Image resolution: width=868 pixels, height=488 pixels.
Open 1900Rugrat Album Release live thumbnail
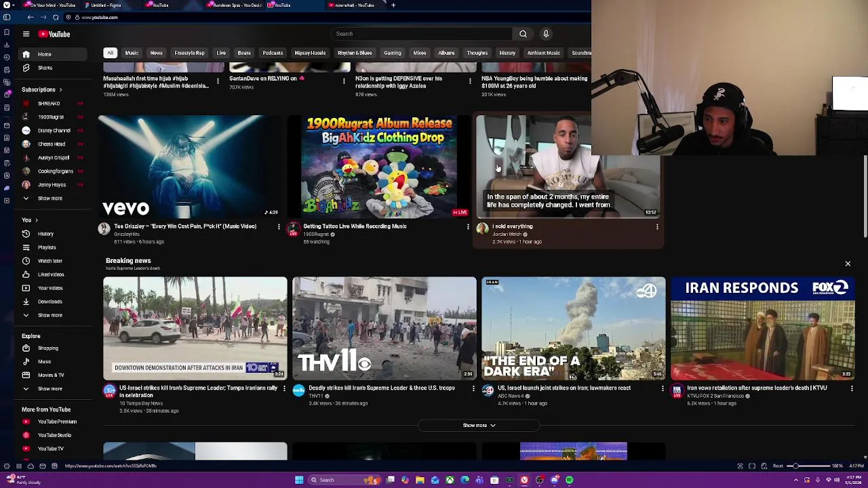click(x=379, y=166)
